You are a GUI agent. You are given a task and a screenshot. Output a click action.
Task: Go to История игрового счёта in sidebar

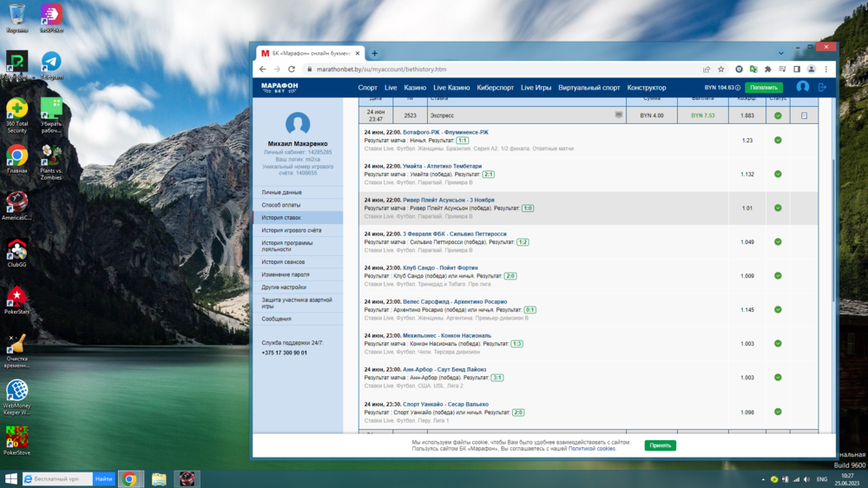coord(292,230)
